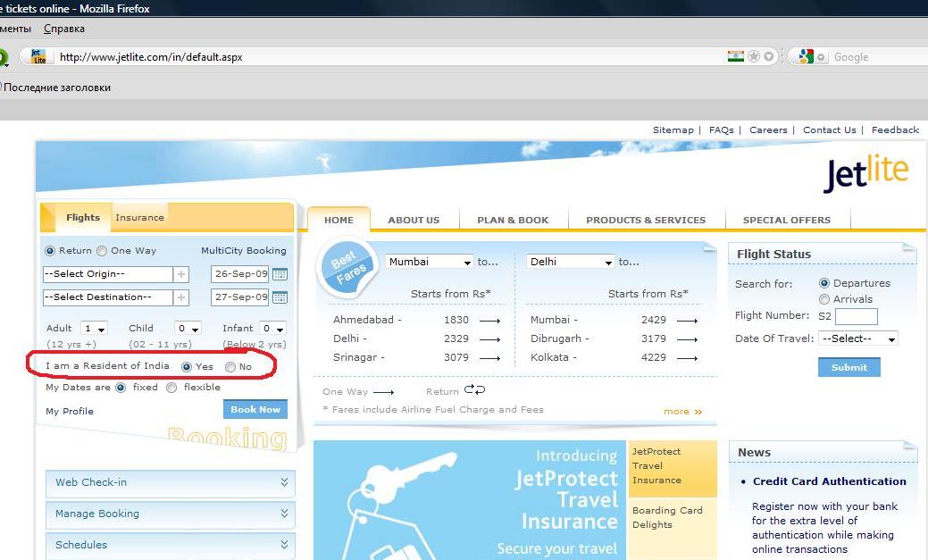Viewport: 928px width, 560px height.
Task: Click the plus icon beside Select Origin
Action: pyautogui.click(x=181, y=274)
